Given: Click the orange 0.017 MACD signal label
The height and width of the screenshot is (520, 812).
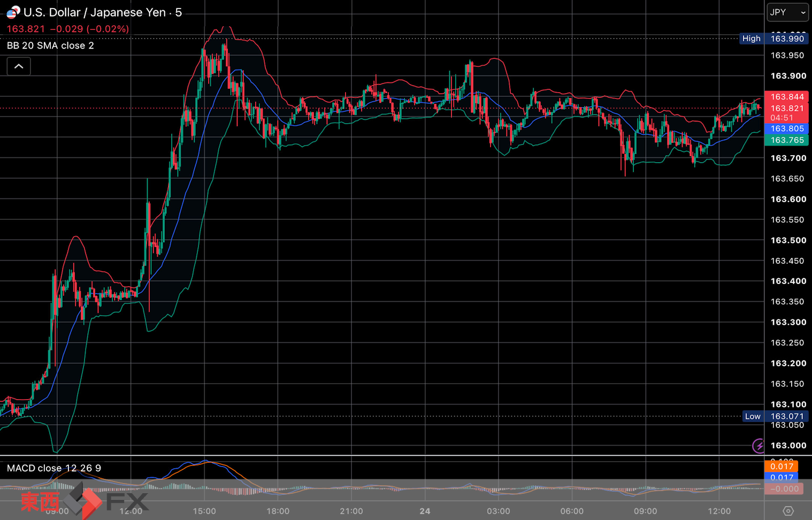Looking at the screenshot, I should [781, 467].
